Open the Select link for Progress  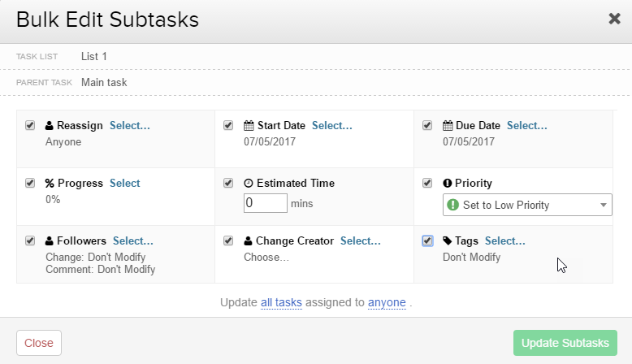tap(125, 184)
